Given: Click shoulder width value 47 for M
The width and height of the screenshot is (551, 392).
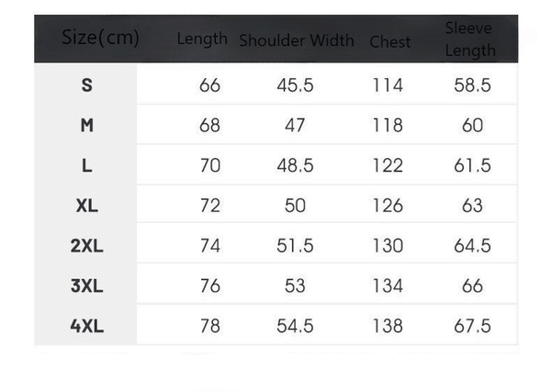Looking at the screenshot, I should [x=295, y=126].
